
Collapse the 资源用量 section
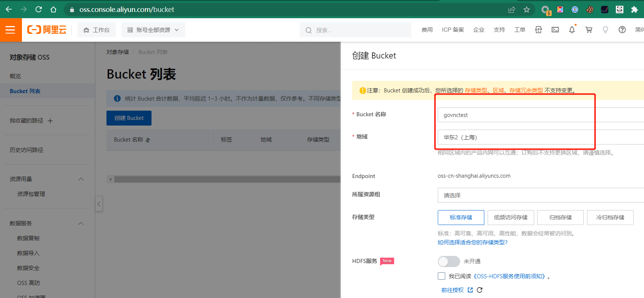coord(81,179)
